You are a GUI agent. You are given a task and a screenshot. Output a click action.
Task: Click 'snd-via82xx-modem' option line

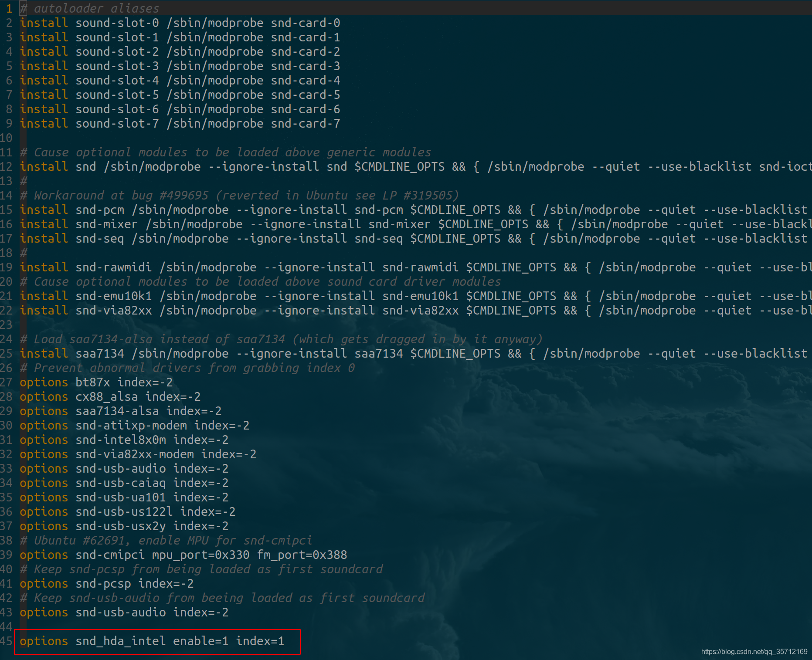[x=138, y=454]
